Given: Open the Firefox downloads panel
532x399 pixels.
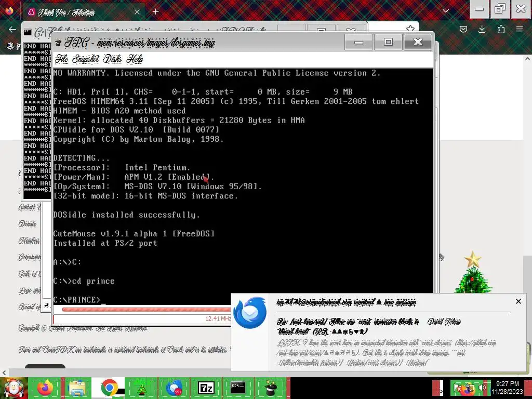Looking at the screenshot, I should click(x=482, y=29).
